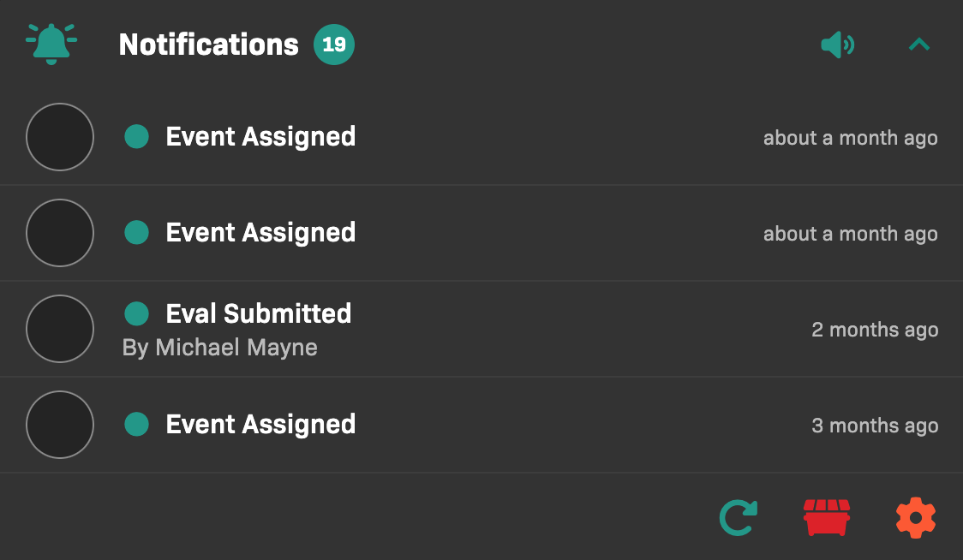
Task: Click the alarm bell notifications icon
Action: coord(51,44)
